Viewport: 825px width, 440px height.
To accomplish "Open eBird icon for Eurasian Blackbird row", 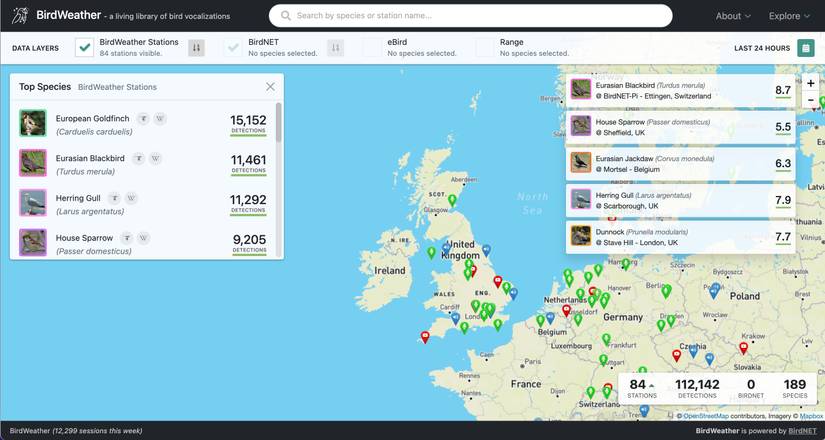I will (138, 158).
